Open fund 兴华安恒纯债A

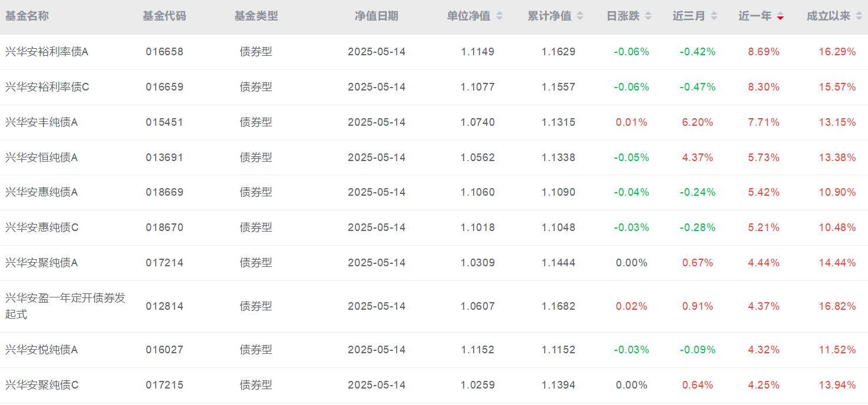(x=42, y=158)
